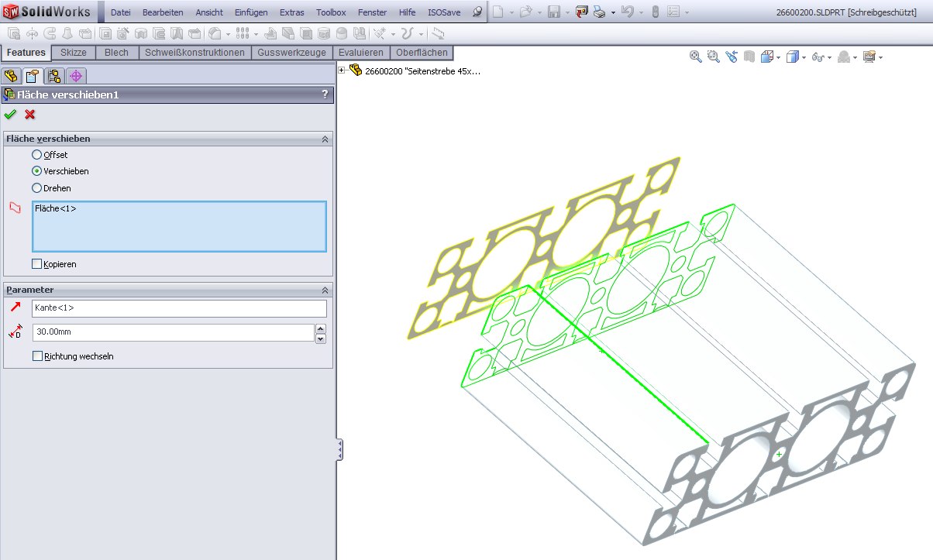Screen dimensions: 933x560
Task: Confirm Fläche verschieben with the green checkmark
Action: coord(10,115)
